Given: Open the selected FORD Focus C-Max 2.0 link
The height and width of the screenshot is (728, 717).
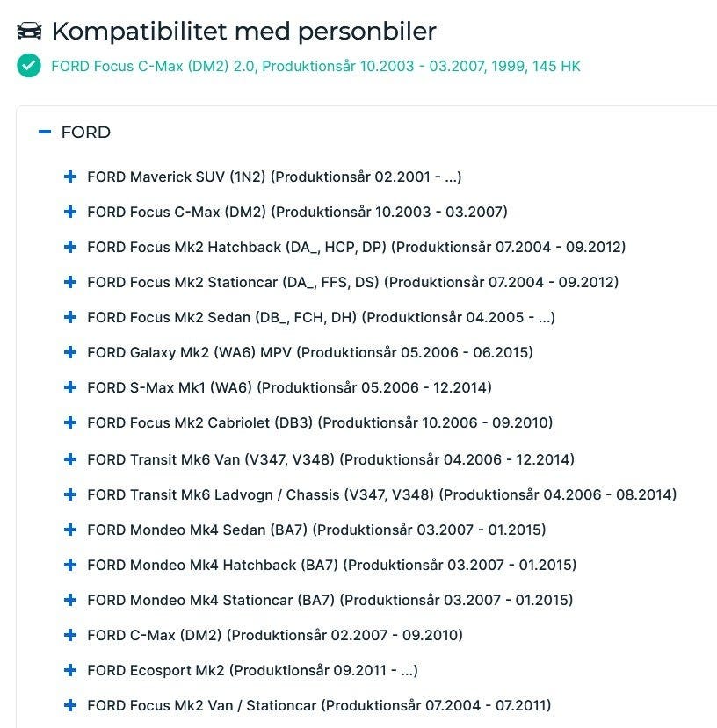Looking at the screenshot, I should (315, 67).
